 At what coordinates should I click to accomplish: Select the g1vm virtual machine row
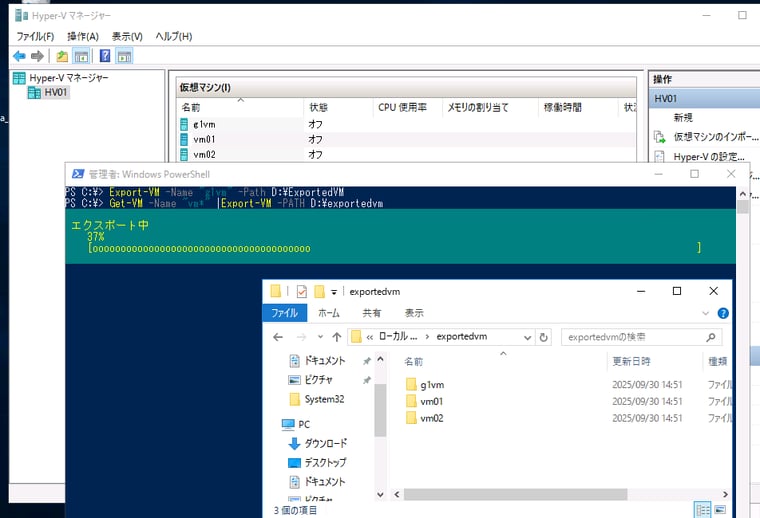[406, 125]
